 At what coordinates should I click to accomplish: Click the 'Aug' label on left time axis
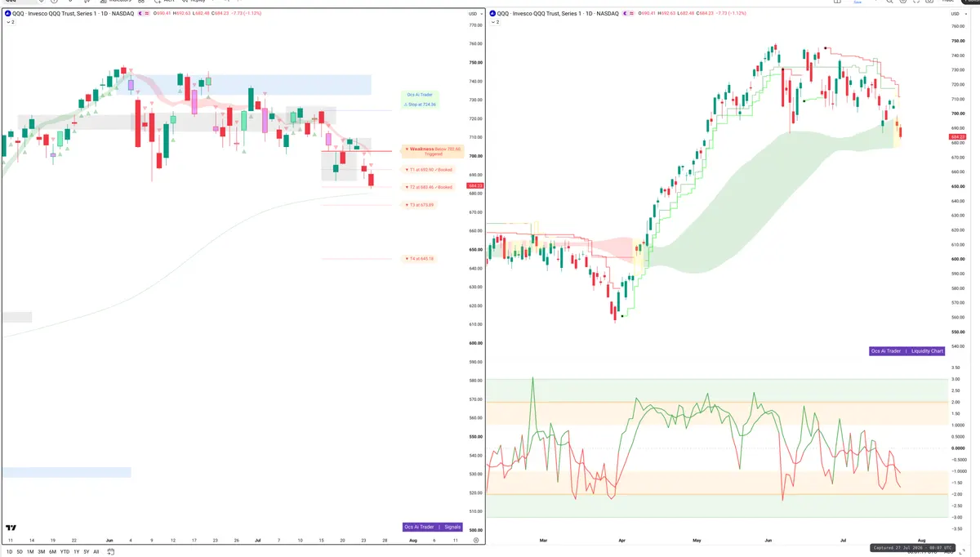point(413,541)
